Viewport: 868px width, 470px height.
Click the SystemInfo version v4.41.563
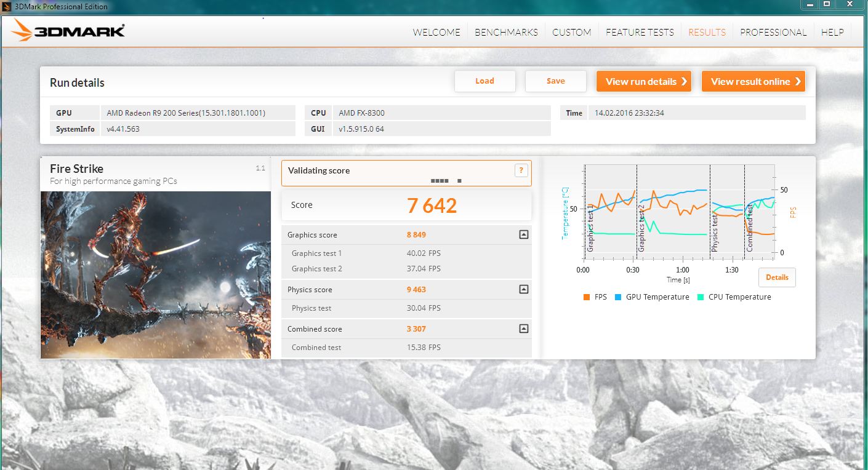tap(123, 129)
